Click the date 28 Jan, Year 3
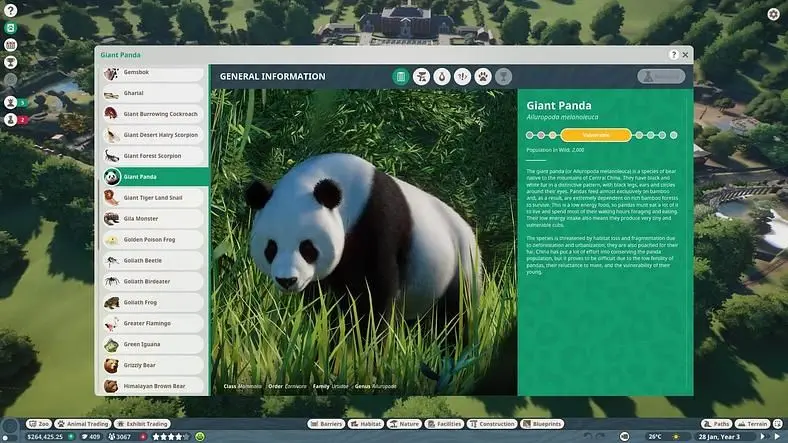This screenshot has width=788, height=443. [x=719, y=436]
